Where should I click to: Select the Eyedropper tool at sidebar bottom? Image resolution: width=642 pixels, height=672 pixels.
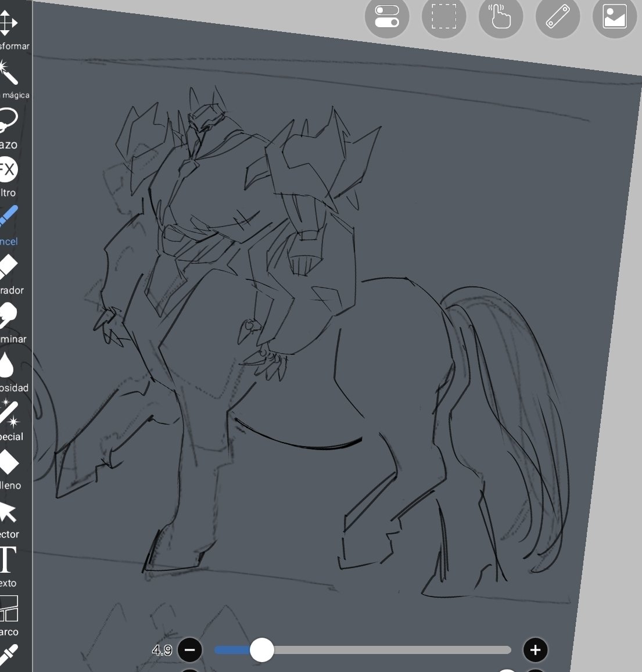click(9, 656)
